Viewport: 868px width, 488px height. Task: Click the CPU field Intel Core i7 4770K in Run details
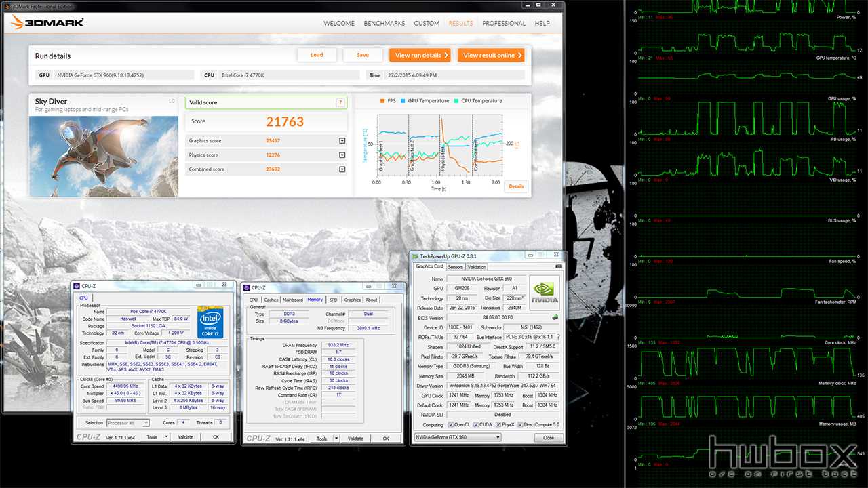(x=289, y=75)
